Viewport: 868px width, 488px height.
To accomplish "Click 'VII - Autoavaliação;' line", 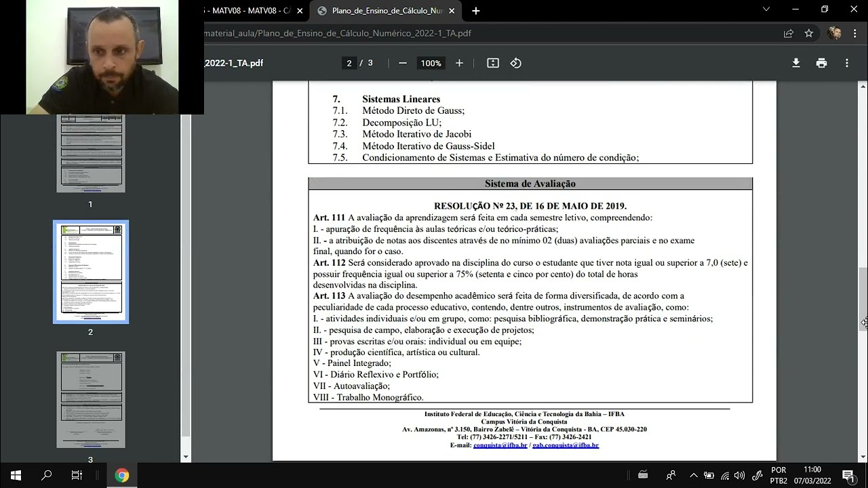I will (351, 386).
